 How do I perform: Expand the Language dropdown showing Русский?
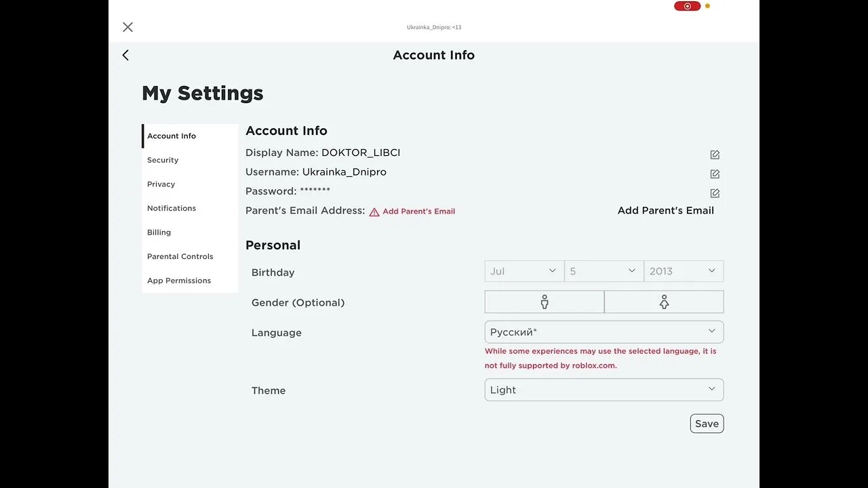tap(604, 332)
